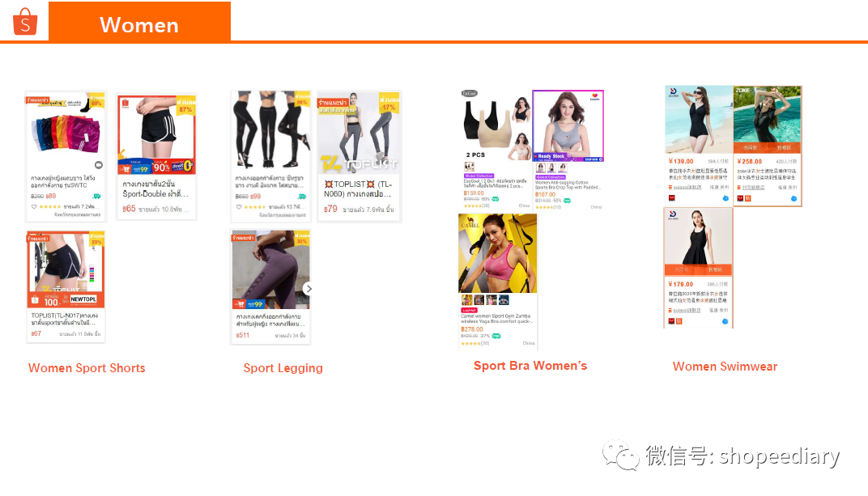This screenshot has width=868, height=496.
Task: Click cart icon on Sport-Double shorts banner
Action: coord(126,168)
